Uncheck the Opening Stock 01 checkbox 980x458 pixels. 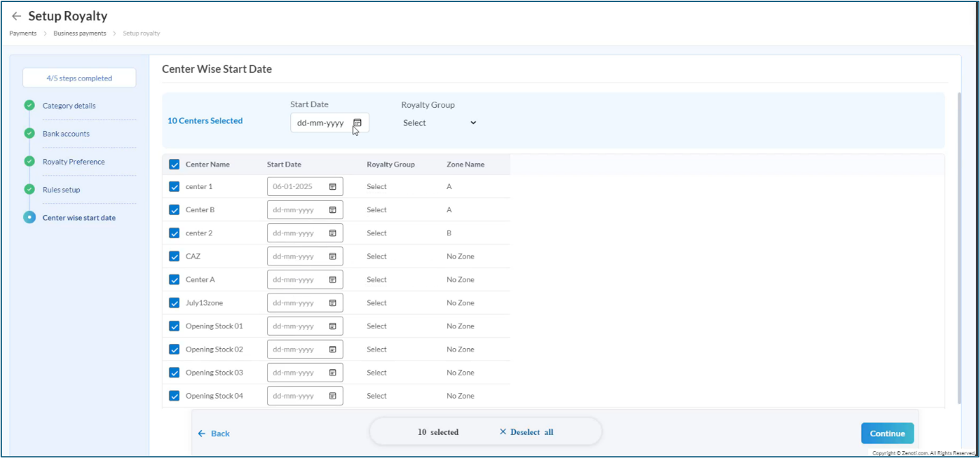[174, 326]
